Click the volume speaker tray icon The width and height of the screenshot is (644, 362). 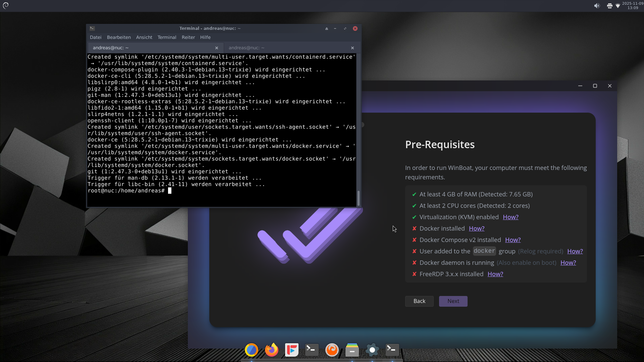click(x=597, y=6)
